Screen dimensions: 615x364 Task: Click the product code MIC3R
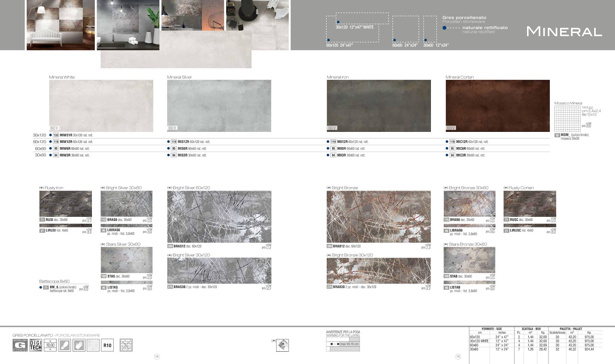(x=461, y=155)
